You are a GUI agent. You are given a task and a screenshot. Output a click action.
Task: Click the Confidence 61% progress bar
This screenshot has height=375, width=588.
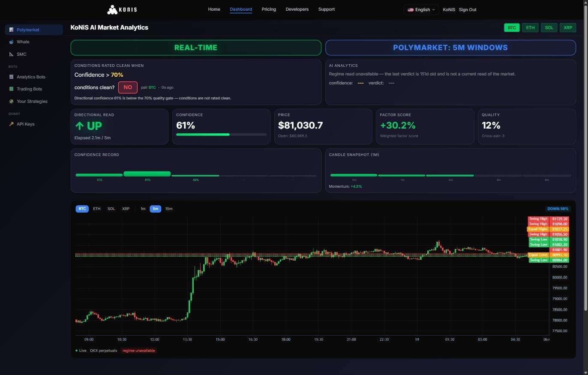[221, 135]
